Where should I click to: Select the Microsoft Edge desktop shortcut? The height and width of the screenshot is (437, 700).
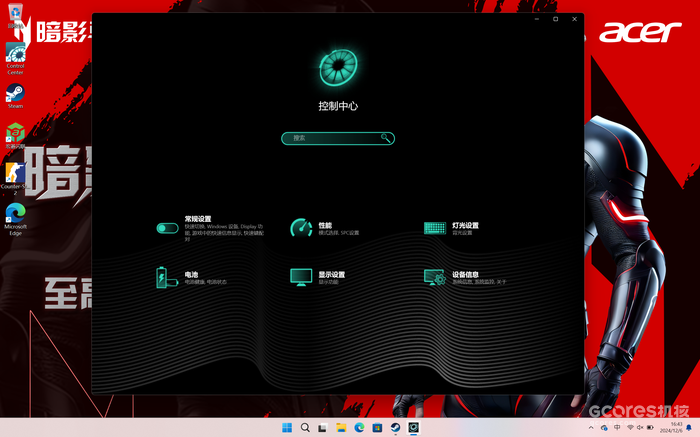pos(16,219)
